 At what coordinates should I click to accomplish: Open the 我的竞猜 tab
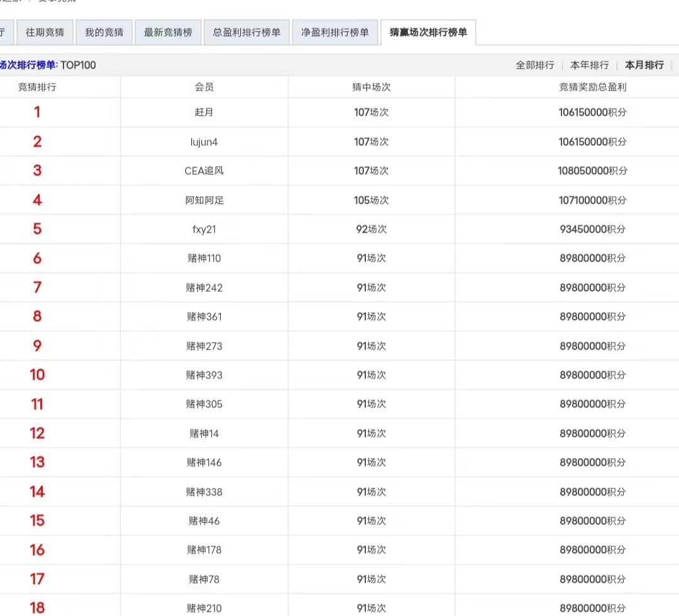pyautogui.click(x=104, y=33)
